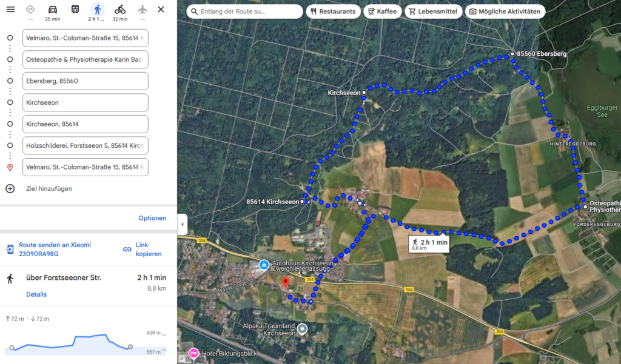Select driving mode car icon
Viewport: 621px width, 364px height.
53,10
